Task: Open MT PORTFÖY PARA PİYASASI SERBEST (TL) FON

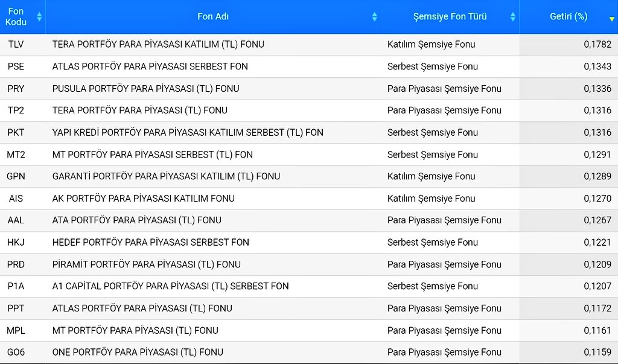Action: (152, 154)
